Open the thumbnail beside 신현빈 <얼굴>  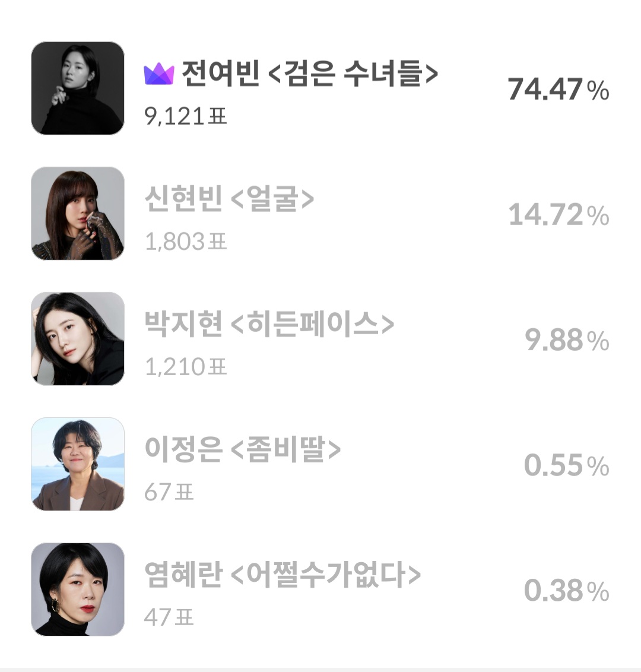coord(78,213)
